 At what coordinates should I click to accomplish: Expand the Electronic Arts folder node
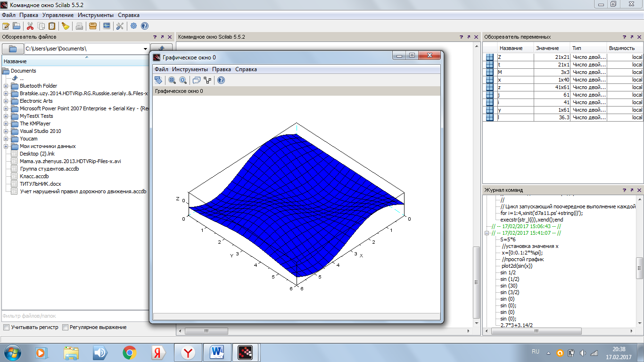(6, 101)
